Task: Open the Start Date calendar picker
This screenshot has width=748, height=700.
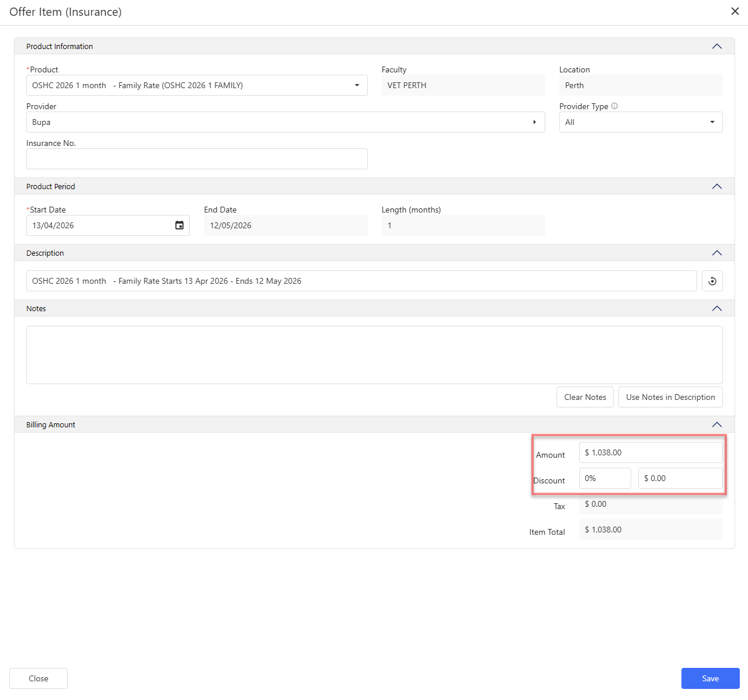Action: [179, 225]
